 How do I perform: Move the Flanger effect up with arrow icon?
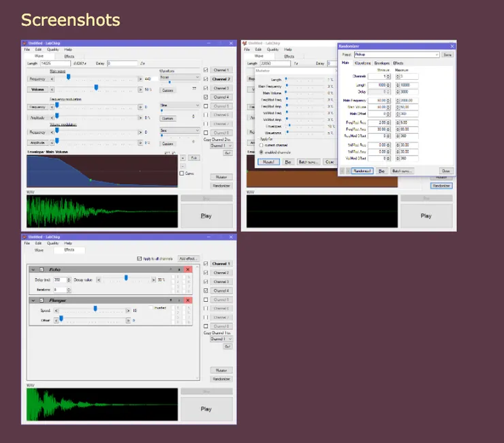[170, 300]
